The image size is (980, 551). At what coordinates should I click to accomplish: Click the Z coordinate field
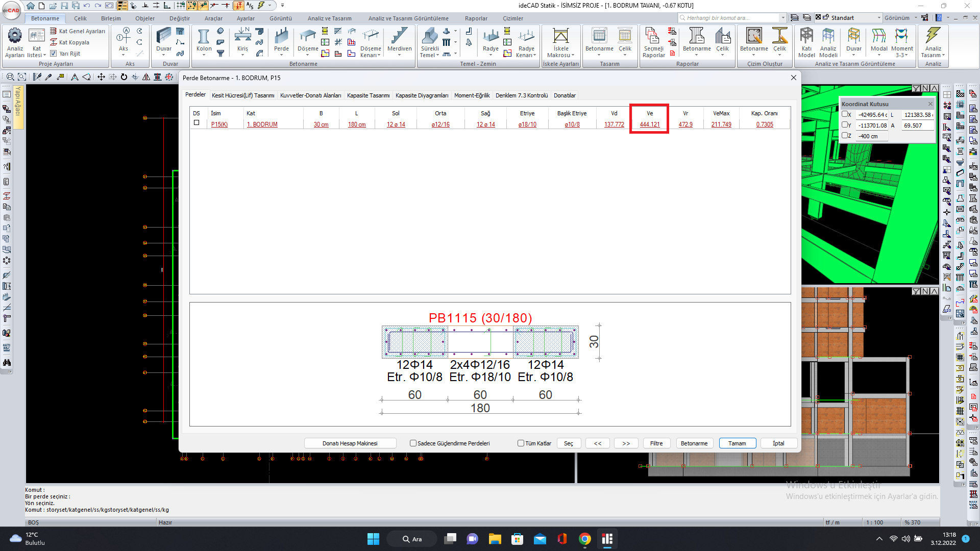coord(872,136)
